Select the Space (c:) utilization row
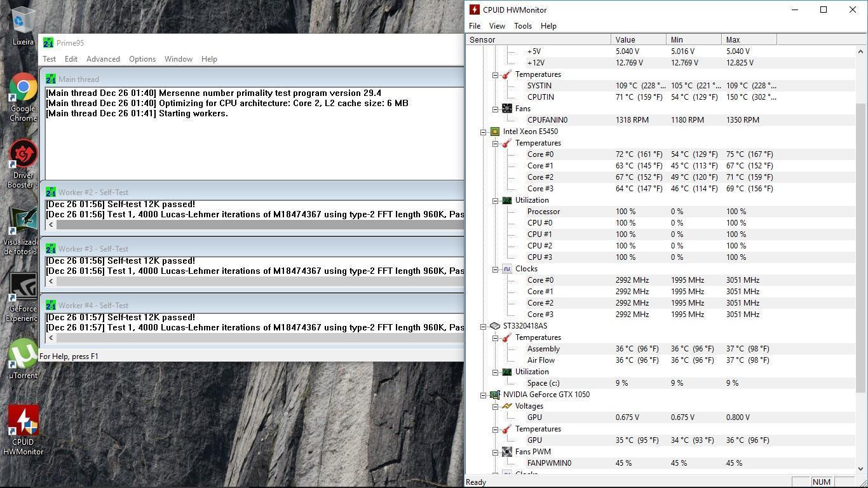Viewport: 868px width, 488px height. [661, 383]
